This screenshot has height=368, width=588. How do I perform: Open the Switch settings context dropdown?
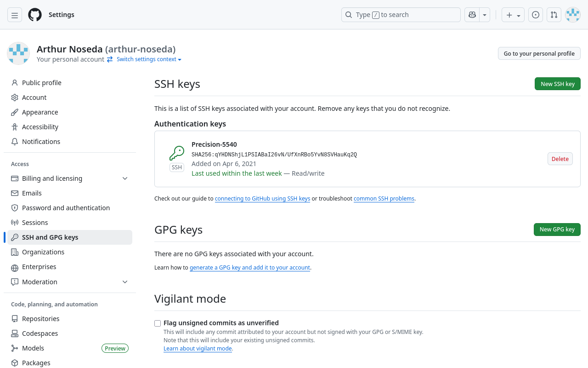tap(146, 59)
